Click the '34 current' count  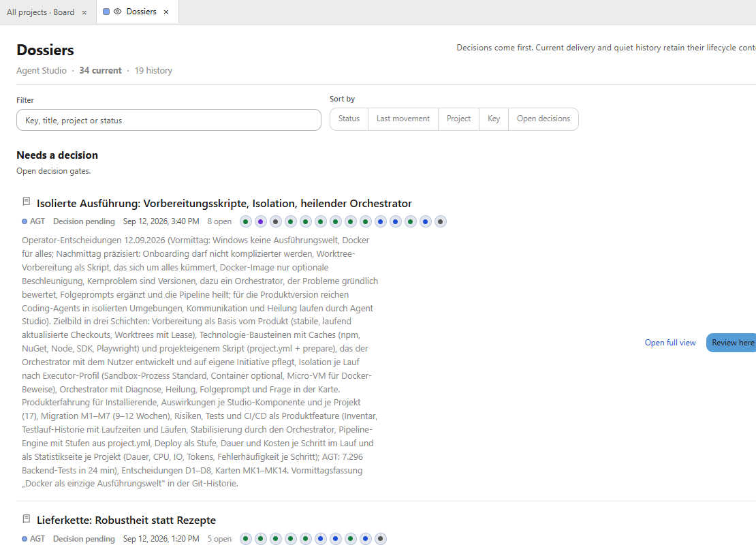pos(100,70)
